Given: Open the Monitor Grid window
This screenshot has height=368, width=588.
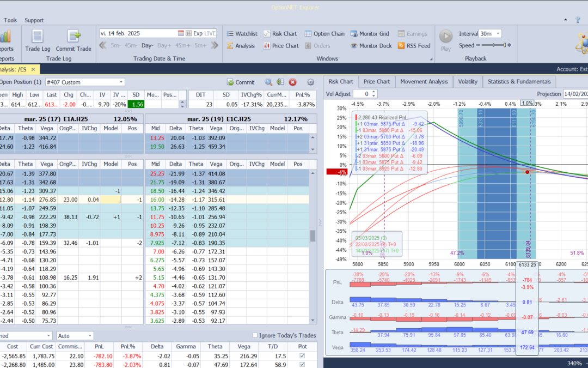Looking at the screenshot, I should [x=370, y=34].
